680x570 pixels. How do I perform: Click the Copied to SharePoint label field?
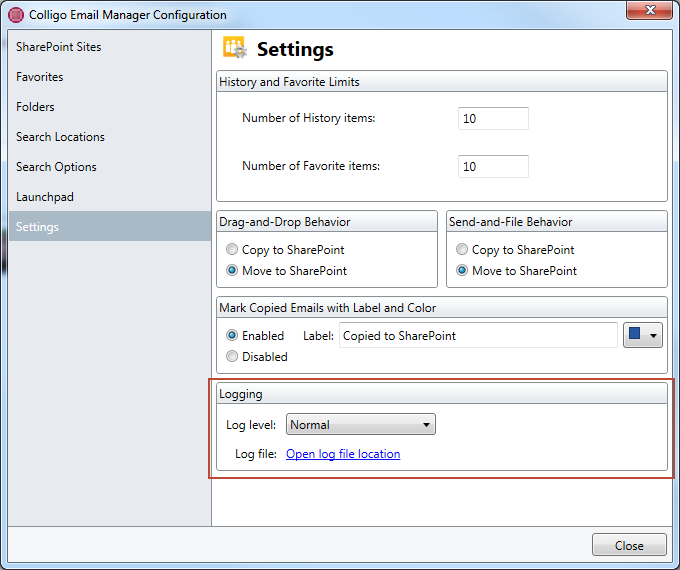478,335
